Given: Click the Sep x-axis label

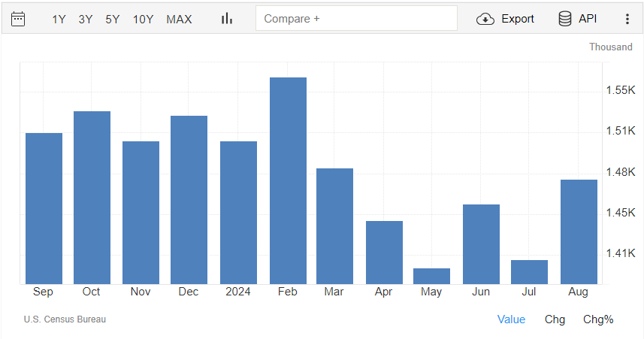Looking at the screenshot, I should (43, 292).
